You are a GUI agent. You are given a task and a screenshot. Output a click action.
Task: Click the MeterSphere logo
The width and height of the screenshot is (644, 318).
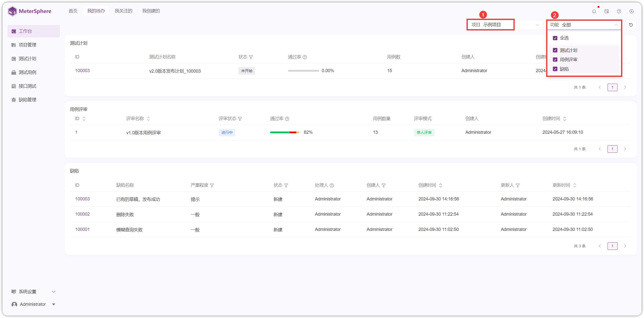pos(29,11)
